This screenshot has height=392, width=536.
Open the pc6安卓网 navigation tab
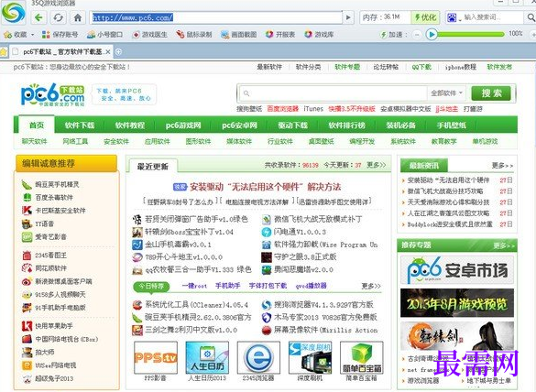[239, 125]
